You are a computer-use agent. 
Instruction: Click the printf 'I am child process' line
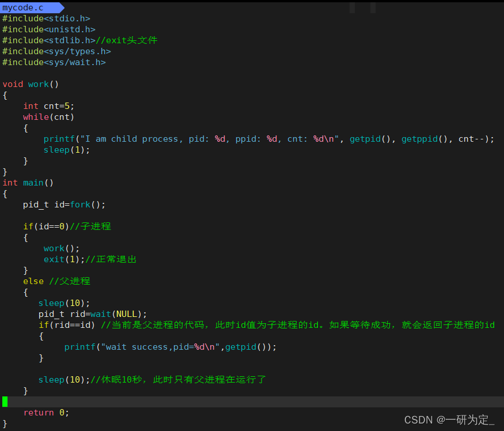[x=269, y=139]
